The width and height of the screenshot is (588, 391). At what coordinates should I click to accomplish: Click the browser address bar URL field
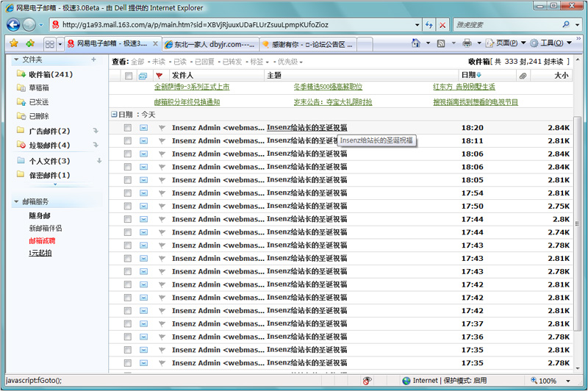pos(236,25)
